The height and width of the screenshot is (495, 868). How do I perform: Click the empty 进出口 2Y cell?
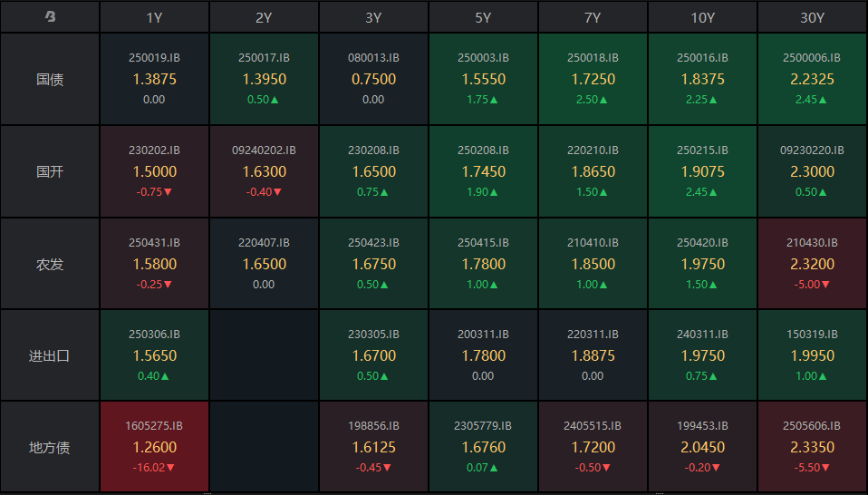point(265,355)
